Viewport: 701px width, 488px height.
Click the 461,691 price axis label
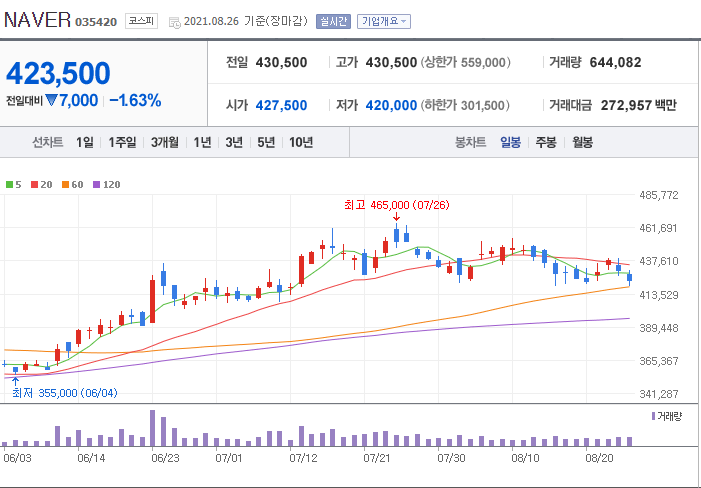(659, 228)
